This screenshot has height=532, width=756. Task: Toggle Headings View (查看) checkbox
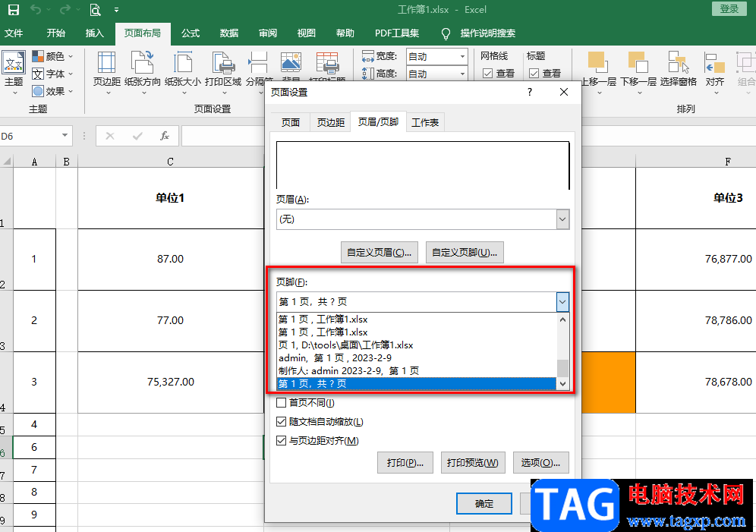[534, 74]
